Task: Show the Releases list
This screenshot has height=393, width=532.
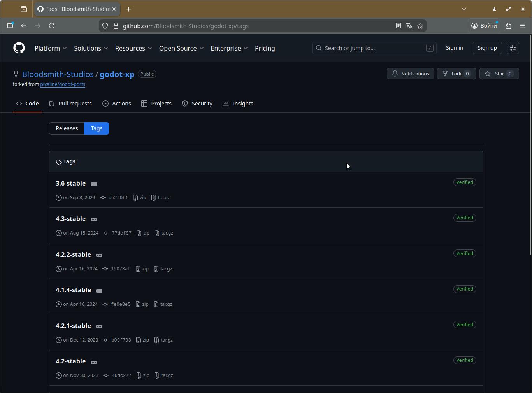Action: click(67, 128)
